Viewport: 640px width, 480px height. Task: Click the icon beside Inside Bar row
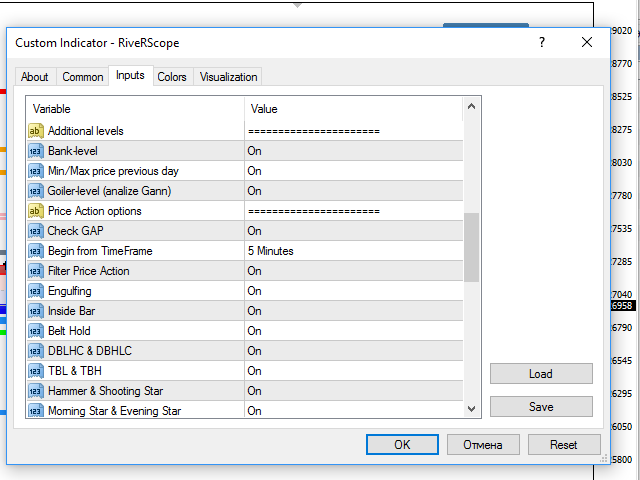tap(35, 311)
